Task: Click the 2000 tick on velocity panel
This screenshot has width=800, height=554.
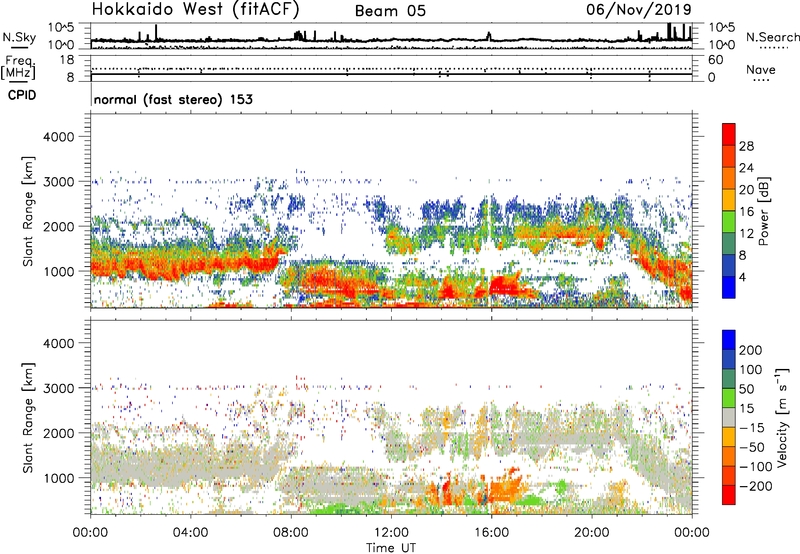Action: [58, 433]
